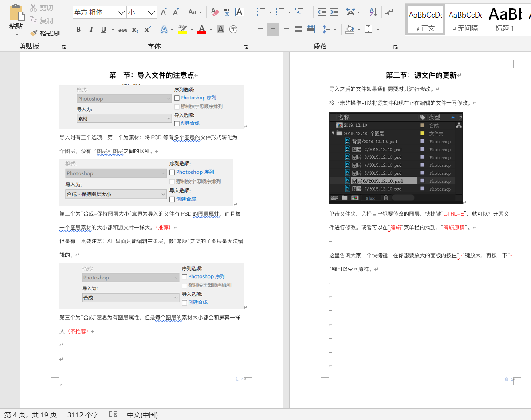Click the paragraph shading paint bucket
This screenshot has height=420, width=531.
(x=350, y=29)
